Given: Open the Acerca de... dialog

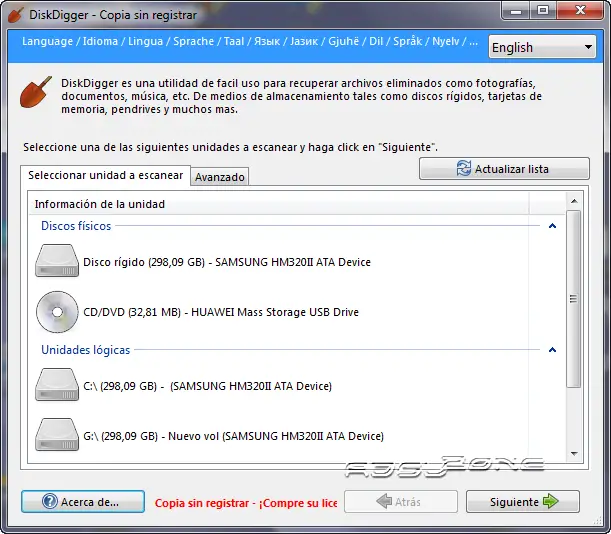Looking at the screenshot, I should (x=83, y=502).
